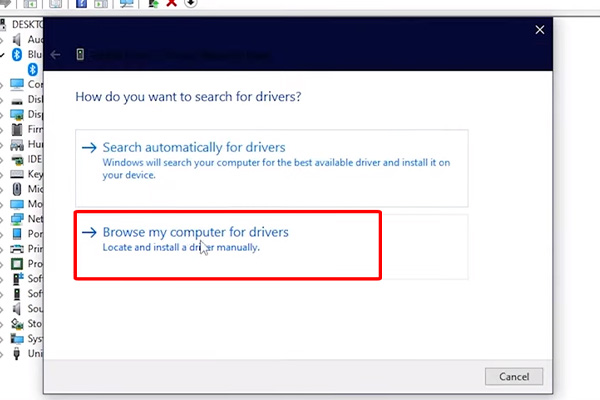This screenshot has width=600, height=400.
Task: Select the Human Interface Devices icon
Action: coord(16,145)
